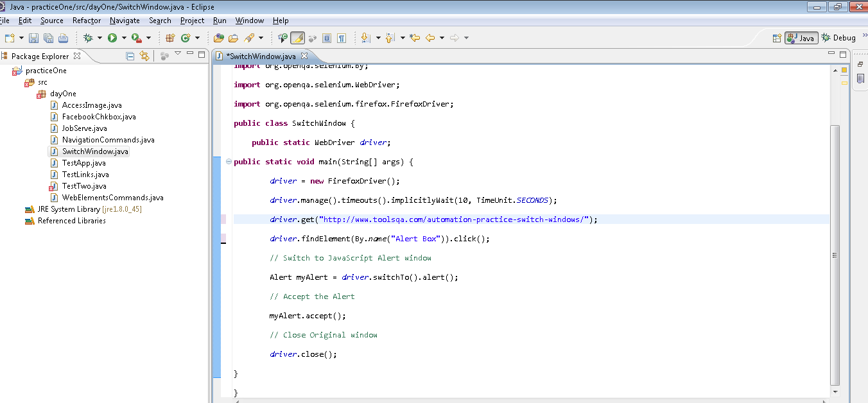Toggle Mark Occurrences highlighter button
Screen dimensions: 868x403
click(297, 38)
